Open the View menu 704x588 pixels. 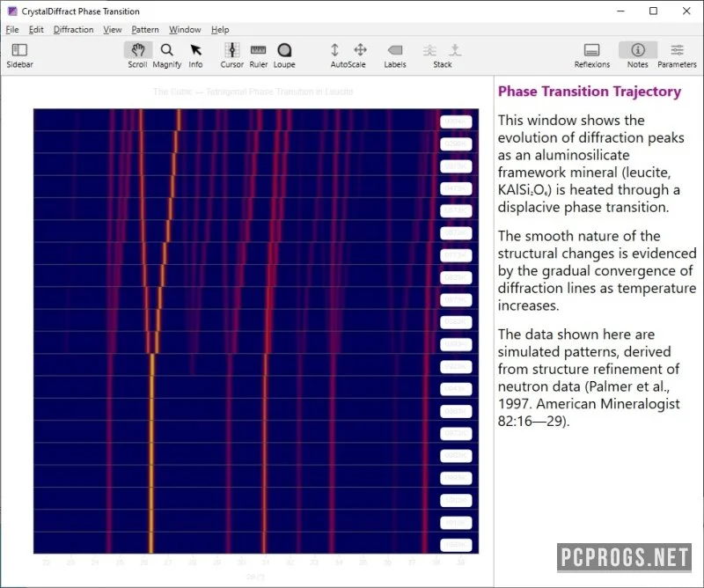click(113, 30)
